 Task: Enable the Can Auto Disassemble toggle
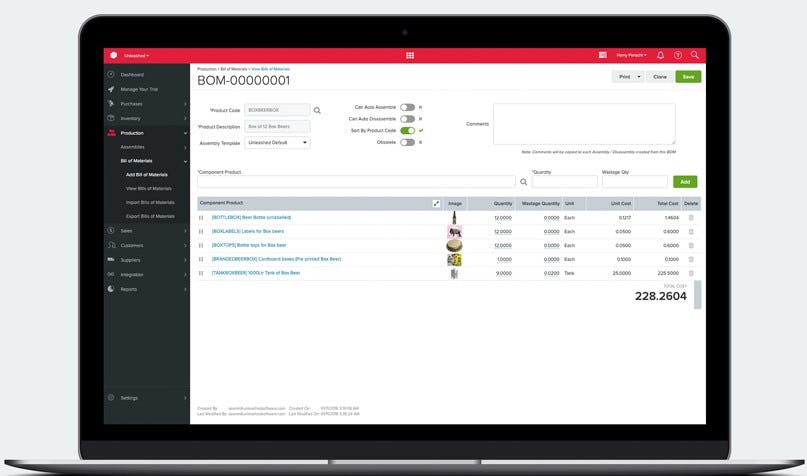point(408,119)
